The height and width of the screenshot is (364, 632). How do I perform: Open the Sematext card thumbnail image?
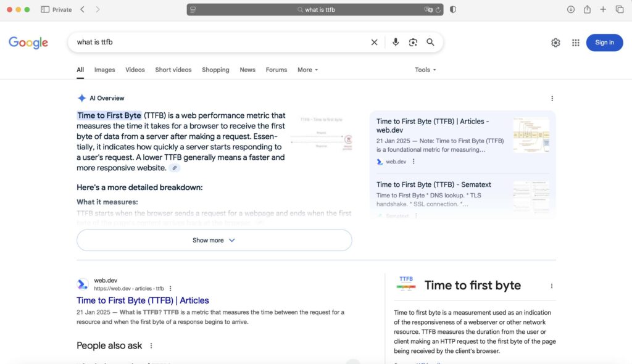tap(531, 196)
